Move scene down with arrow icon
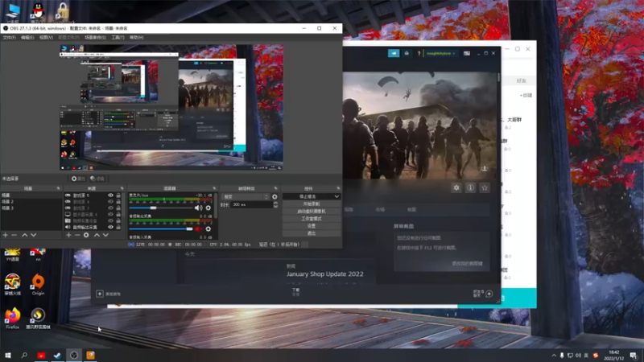The image size is (644, 362). click(x=34, y=235)
